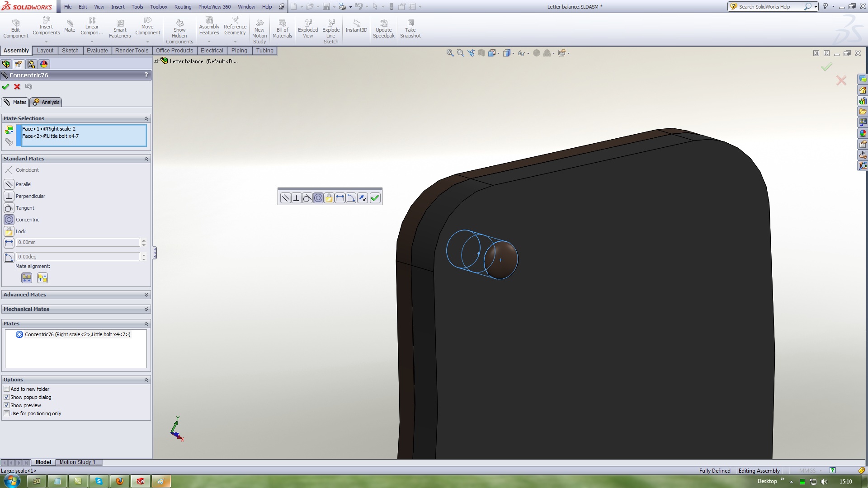Viewport: 868px width, 488px height.
Task: Open Windows Start button
Action: [x=12, y=481]
